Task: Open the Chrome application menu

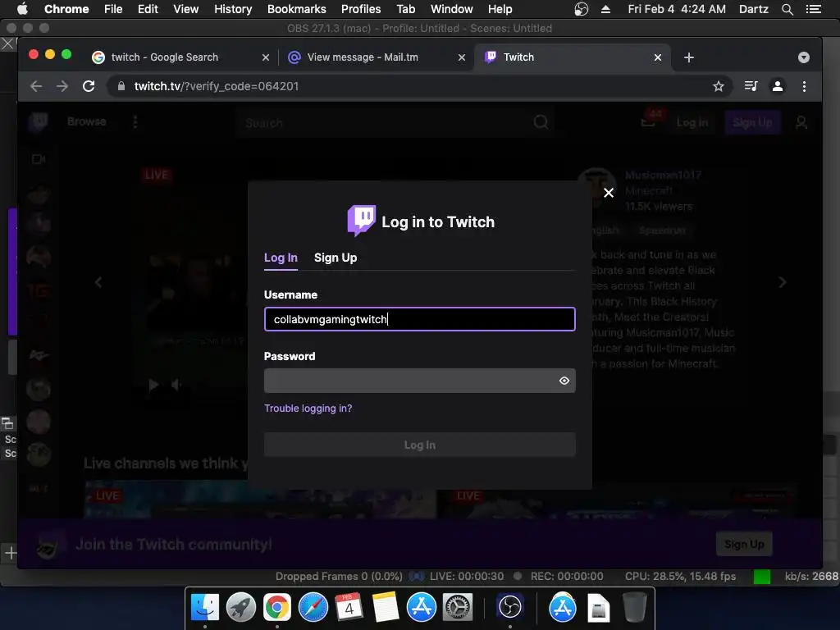Action: [x=66, y=9]
